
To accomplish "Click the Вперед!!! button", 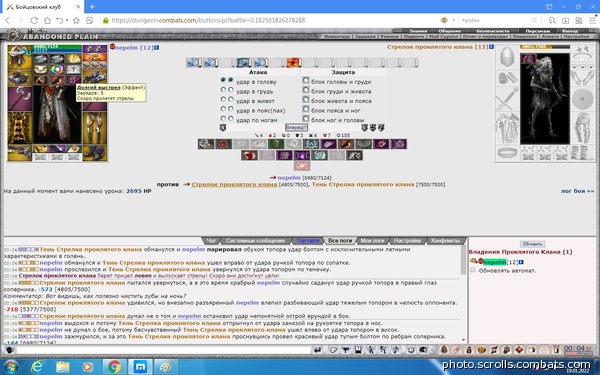I will coord(296,127).
